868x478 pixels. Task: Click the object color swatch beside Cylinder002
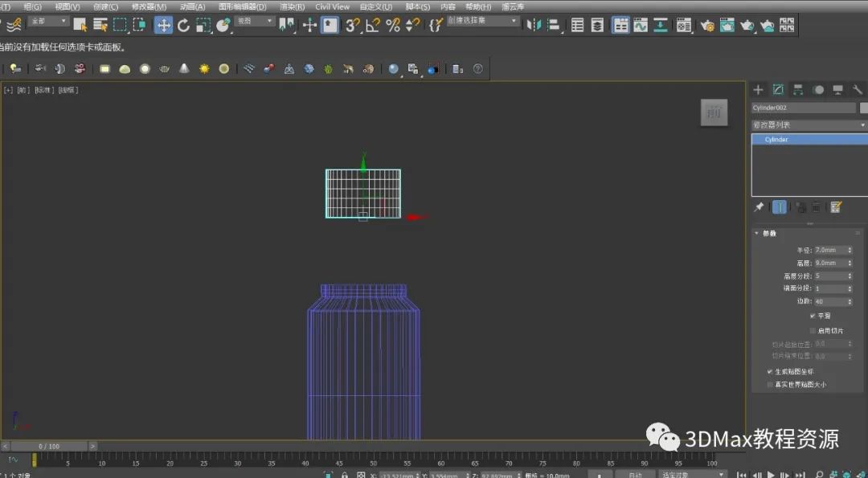click(863, 108)
